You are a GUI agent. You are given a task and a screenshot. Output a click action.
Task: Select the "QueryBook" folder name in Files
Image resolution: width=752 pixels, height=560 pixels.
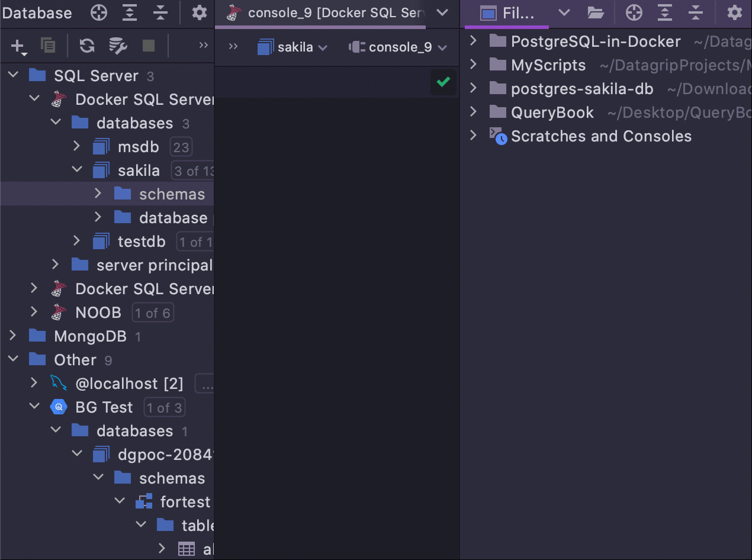(x=552, y=112)
